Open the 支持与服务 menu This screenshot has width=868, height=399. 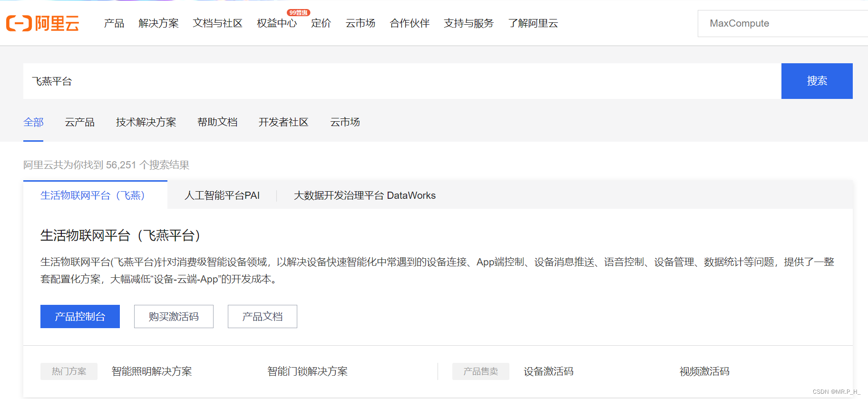pyautogui.click(x=468, y=23)
